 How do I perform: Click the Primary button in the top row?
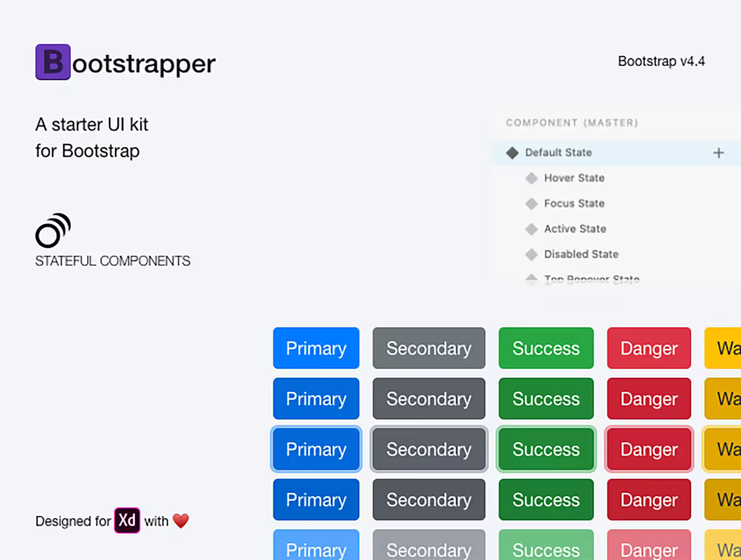316,348
